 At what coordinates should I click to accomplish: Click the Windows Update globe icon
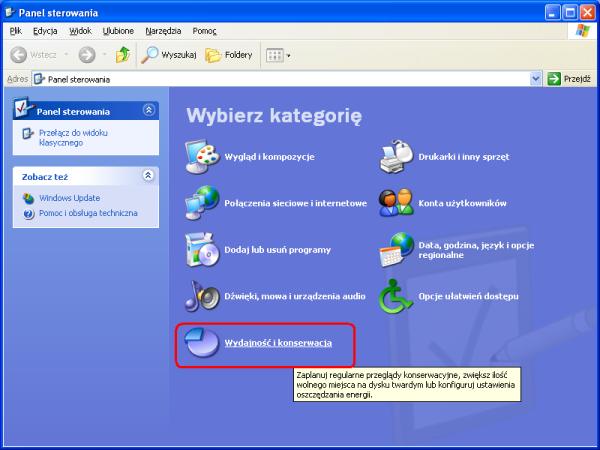pos(28,198)
